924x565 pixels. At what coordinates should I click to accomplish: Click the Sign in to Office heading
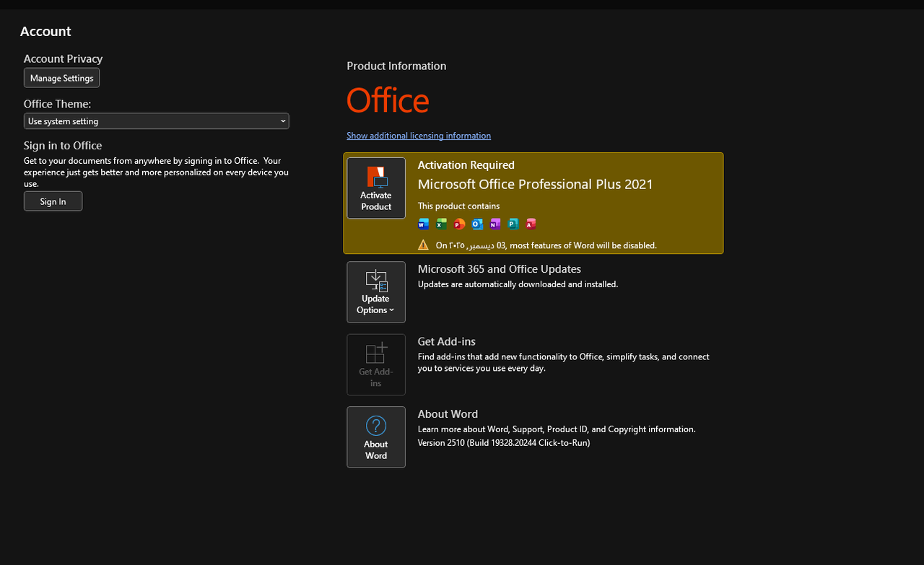click(63, 146)
